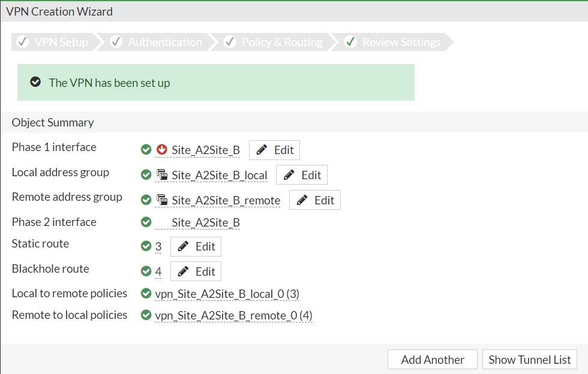Click the green check icon for Phase 2 interface
588x374 pixels.
click(x=146, y=222)
